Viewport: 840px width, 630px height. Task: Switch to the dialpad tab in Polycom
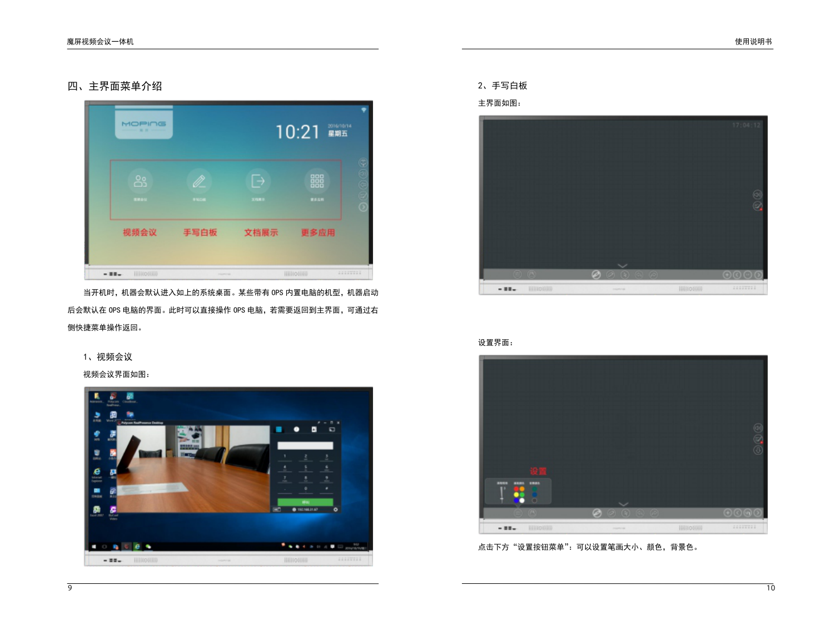[279, 429]
